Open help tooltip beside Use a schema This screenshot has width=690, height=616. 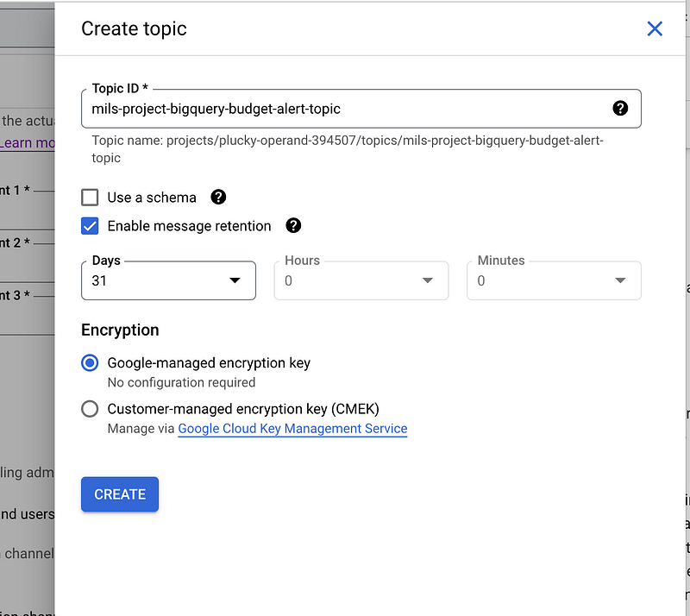218,198
